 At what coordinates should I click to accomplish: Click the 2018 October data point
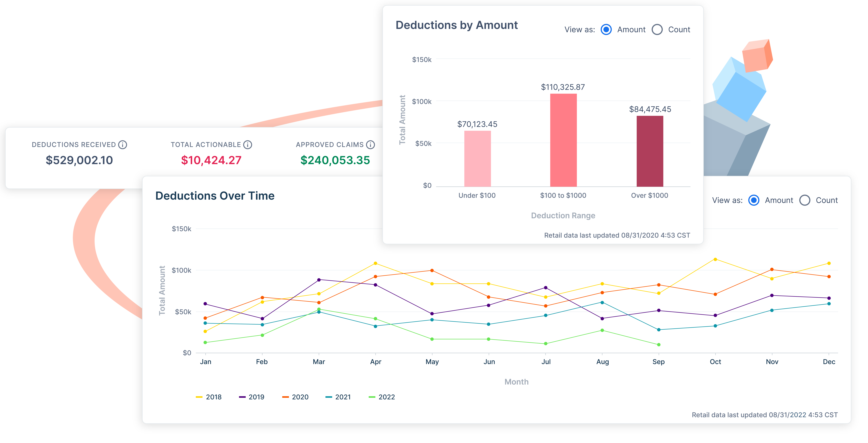pyautogui.click(x=715, y=259)
